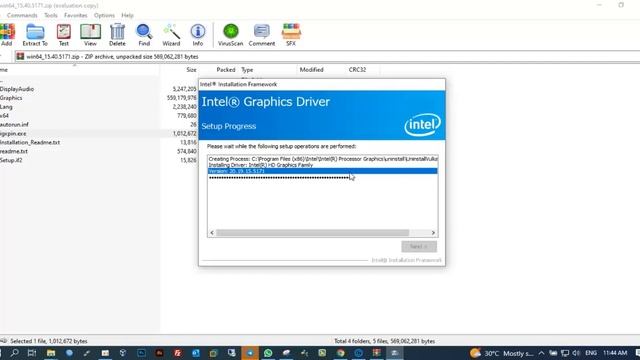Select the x64 folder row

pos(4,116)
